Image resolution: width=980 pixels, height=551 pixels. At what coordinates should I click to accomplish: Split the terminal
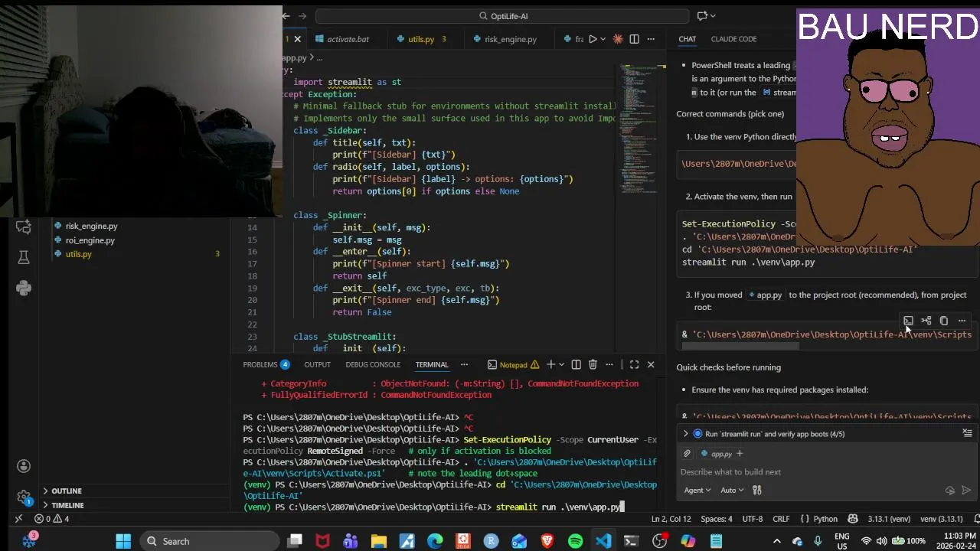click(576, 365)
